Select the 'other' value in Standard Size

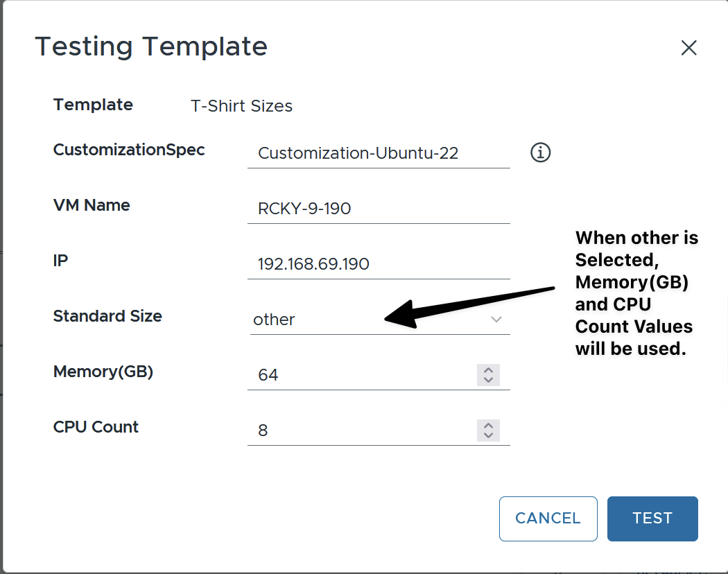tap(275, 320)
